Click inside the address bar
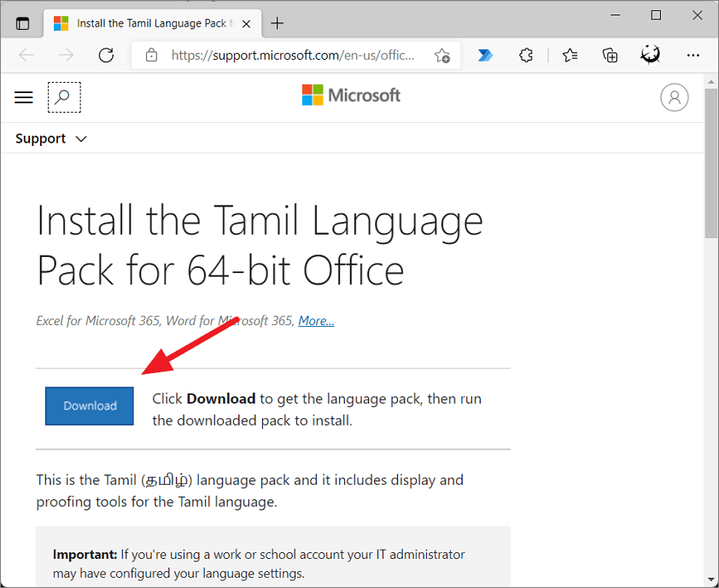This screenshot has width=719, height=588. (282, 55)
